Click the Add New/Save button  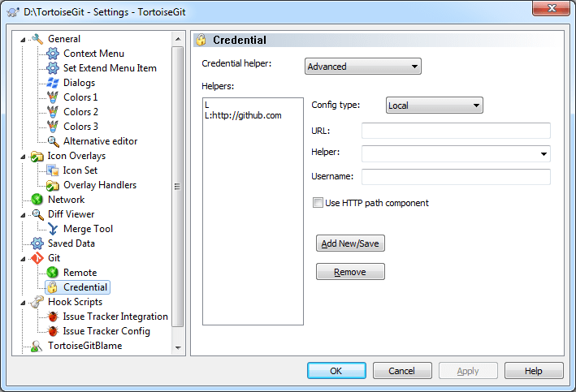[350, 243]
